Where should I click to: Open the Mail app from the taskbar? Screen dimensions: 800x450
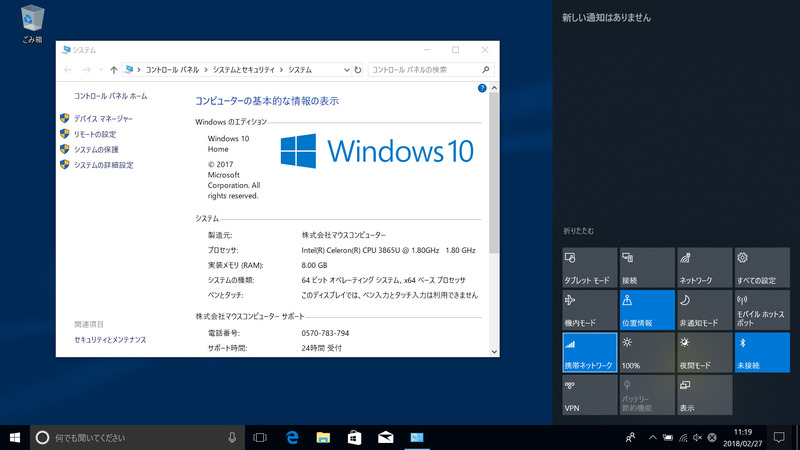[x=386, y=437]
